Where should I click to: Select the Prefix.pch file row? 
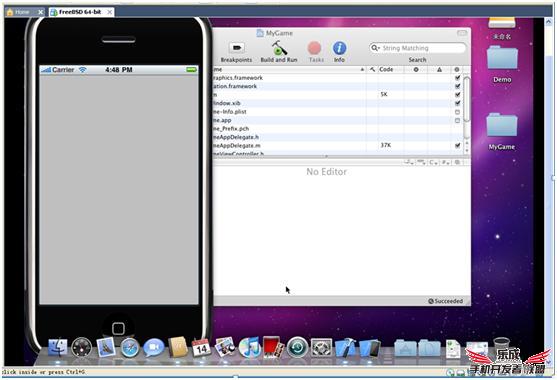tap(337, 129)
